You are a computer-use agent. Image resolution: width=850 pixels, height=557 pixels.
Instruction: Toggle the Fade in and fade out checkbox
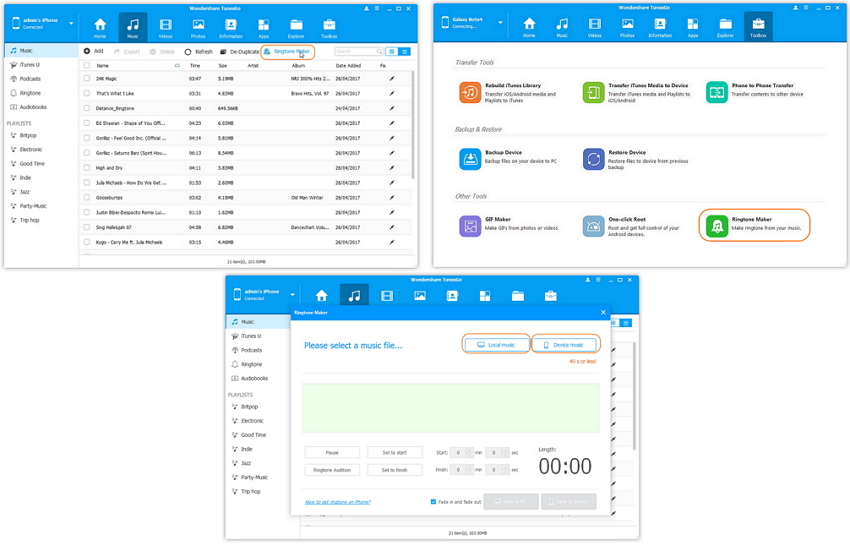click(433, 502)
